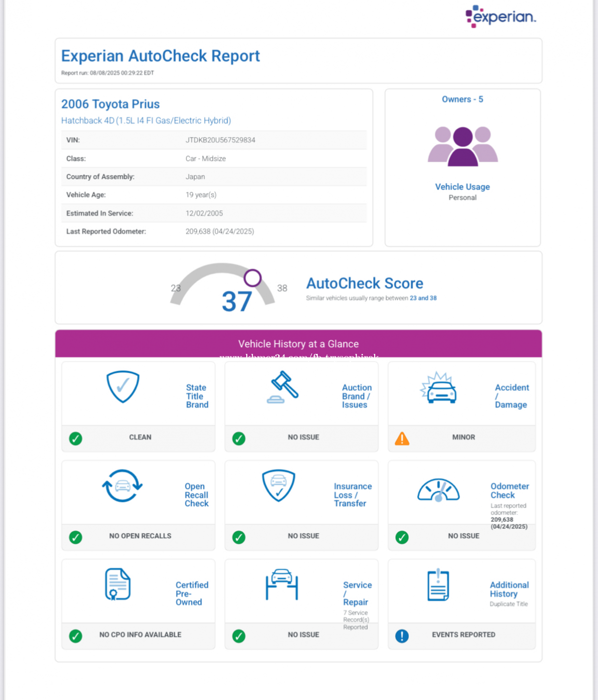Image resolution: width=598 pixels, height=700 pixels.
Task: Click the Owners - 5 heading
Action: (462, 99)
